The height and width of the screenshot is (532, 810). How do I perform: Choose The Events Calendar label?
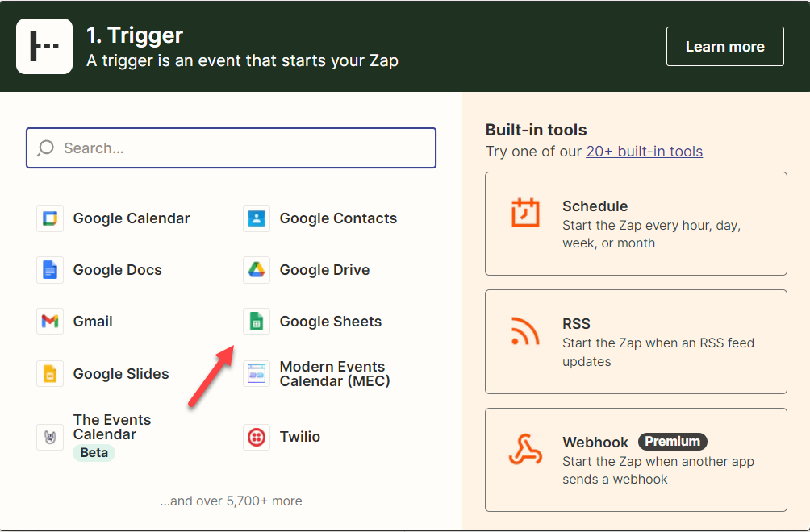pos(112,426)
